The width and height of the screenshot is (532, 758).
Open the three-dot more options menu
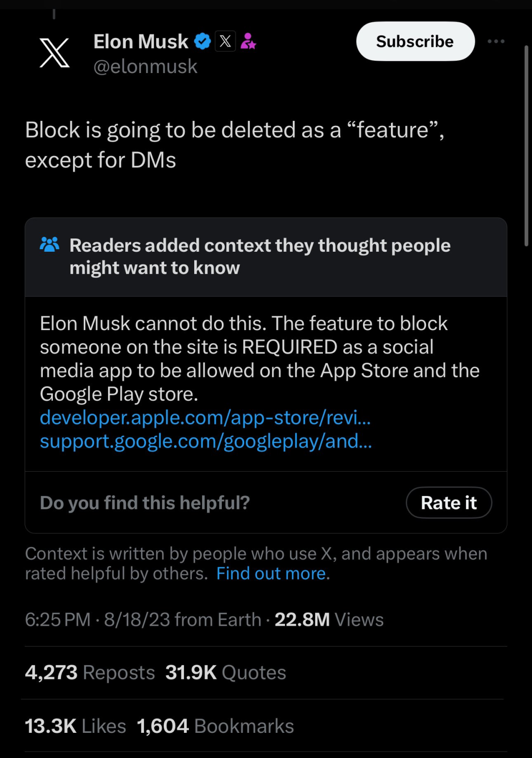pyautogui.click(x=496, y=41)
